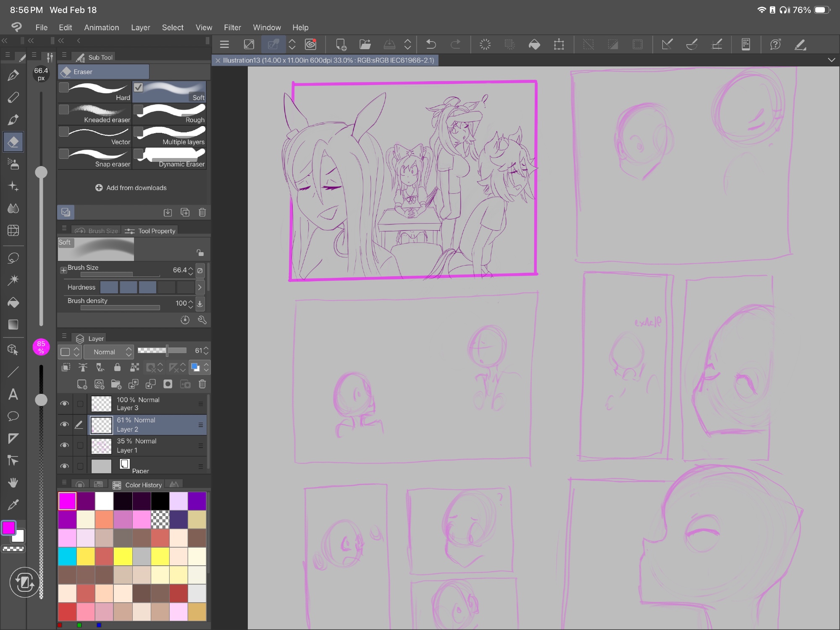Click the delete layer trash icon
Image resolution: width=840 pixels, height=630 pixels.
pyautogui.click(x=202, y=384)
